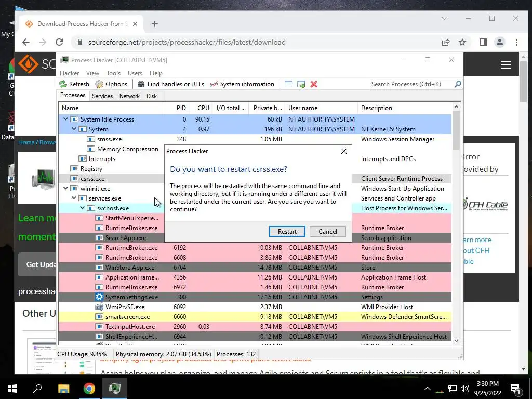Viewport: 532px width, 399px height.
Task: Open Chrome three-dot menu
Action: 516,42
